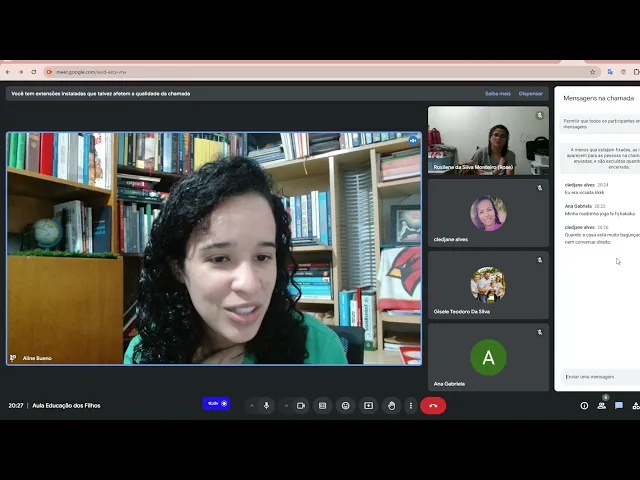The image size is (640, 480).
Task: Bookmark this page with the star icon
Action: [x=593, y=72]
